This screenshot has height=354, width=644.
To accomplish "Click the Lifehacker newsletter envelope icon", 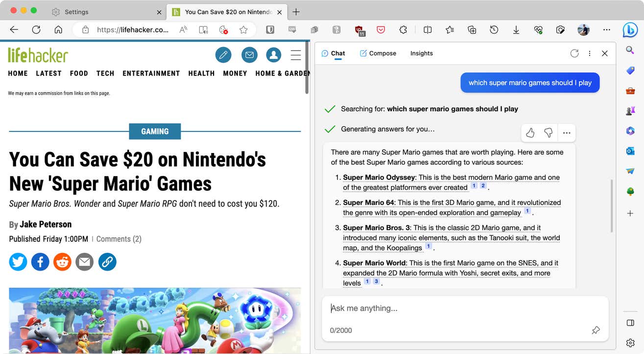I will (x=249, y=55).
